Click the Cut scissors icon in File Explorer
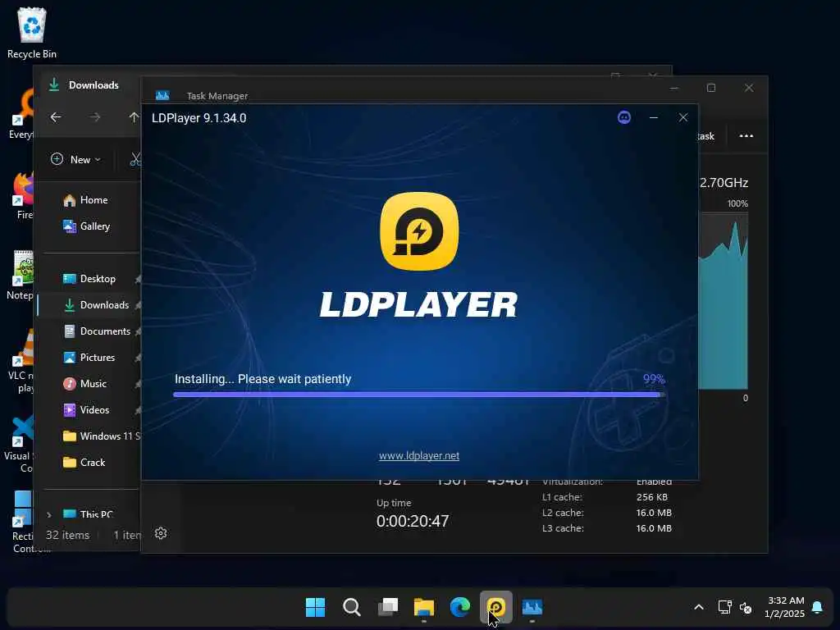Image resolution: width=840 pixels, height=630 pixels. pos(135,160)
